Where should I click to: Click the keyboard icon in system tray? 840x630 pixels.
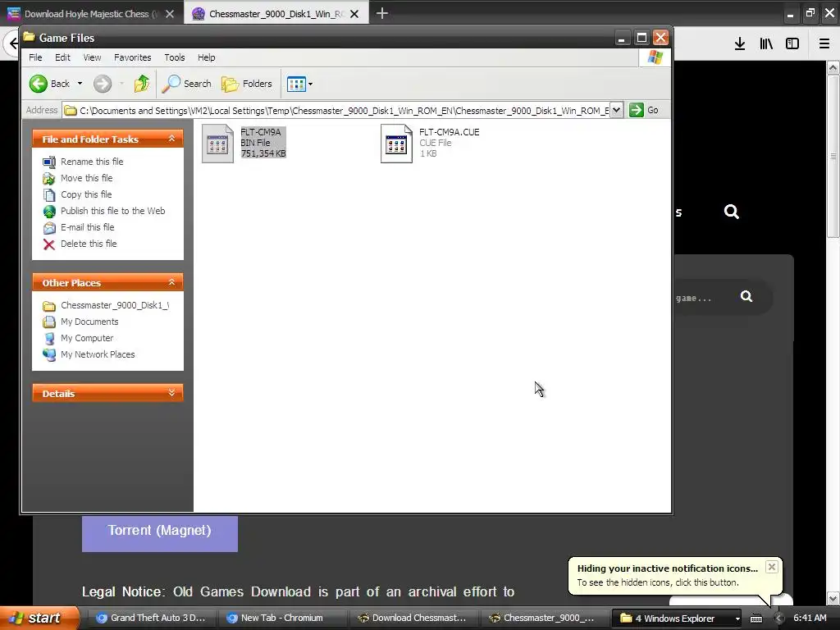756,619
